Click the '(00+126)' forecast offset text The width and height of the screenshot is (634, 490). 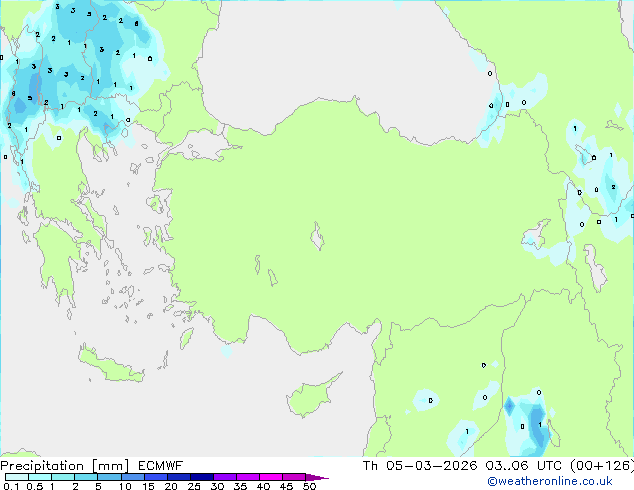point(601,466)
